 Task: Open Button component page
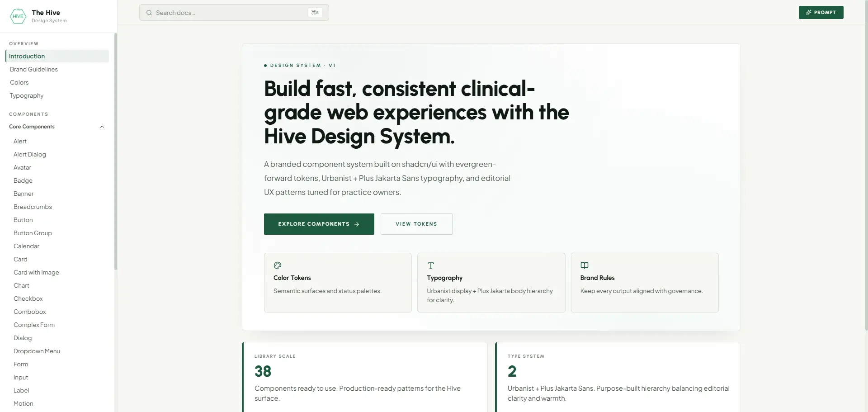click(x=23, y=220)
